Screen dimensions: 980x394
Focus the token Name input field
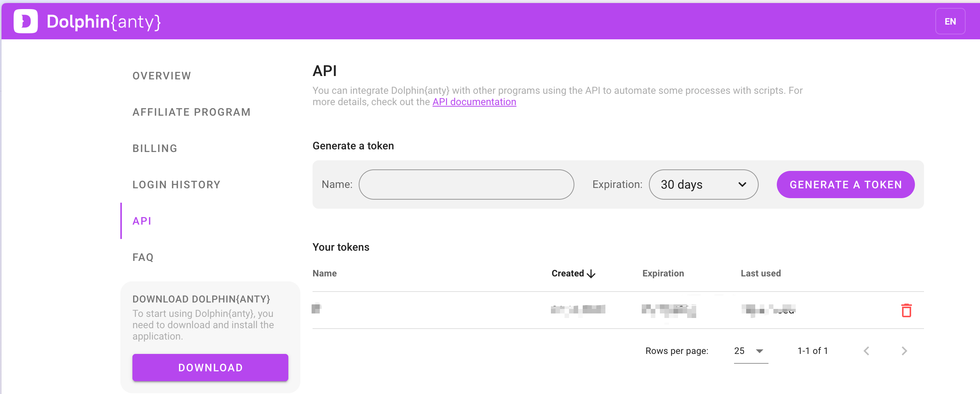(x=466, y=185)
